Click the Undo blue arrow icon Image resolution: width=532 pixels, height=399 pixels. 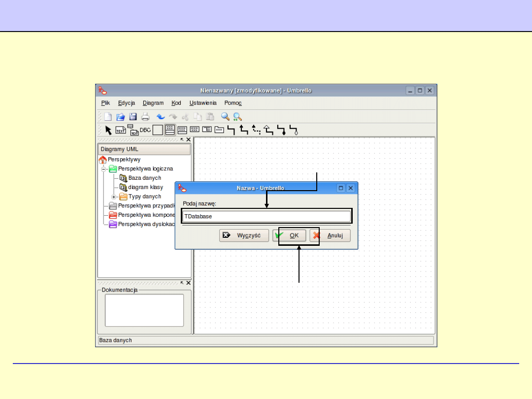(x=161, y=117)
